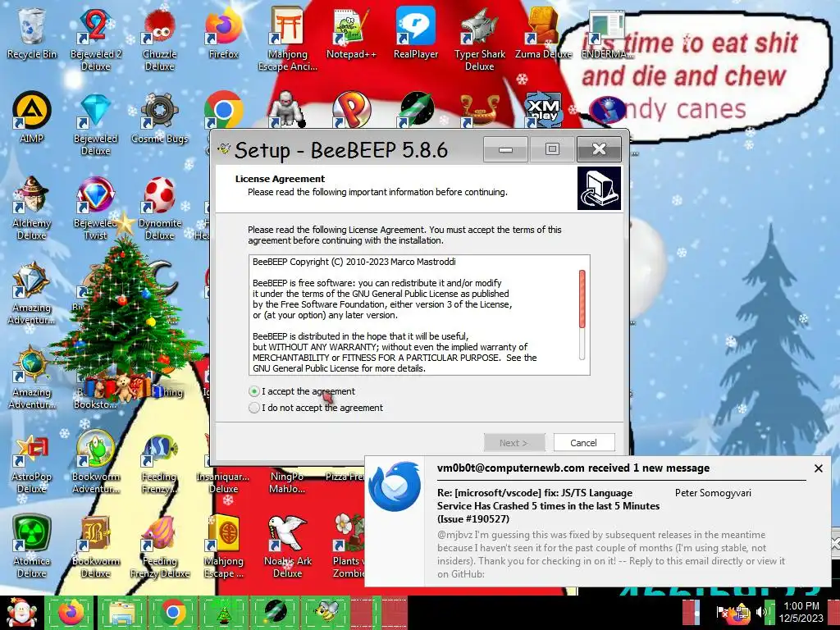
Task: Open File Explorer from the taskbar
Action: [121, 612]
